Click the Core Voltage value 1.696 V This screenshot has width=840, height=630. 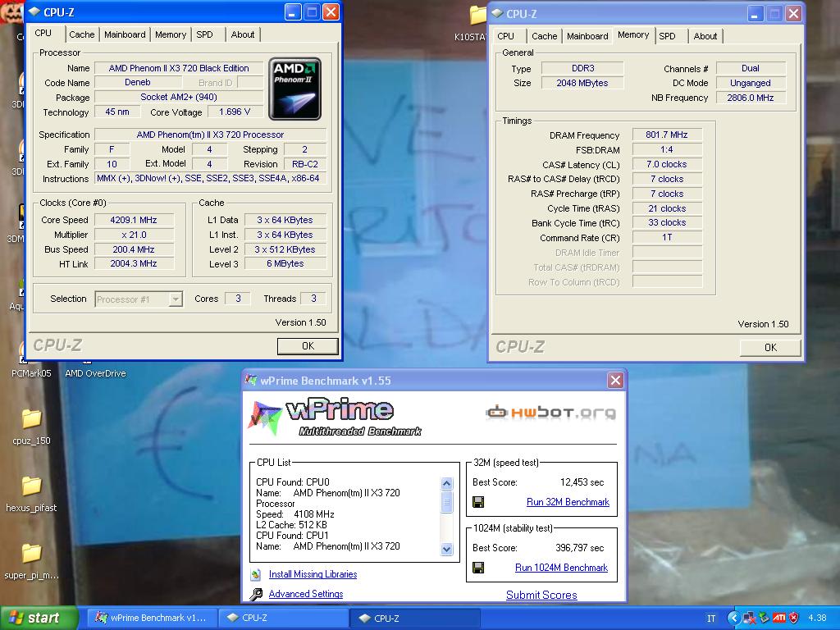coord(235,112)
